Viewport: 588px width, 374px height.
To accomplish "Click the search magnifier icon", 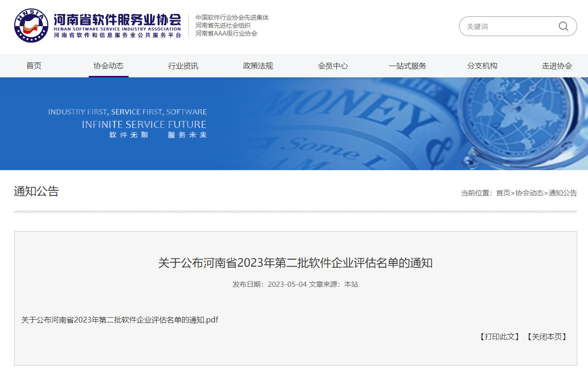I will pos(563,26).
